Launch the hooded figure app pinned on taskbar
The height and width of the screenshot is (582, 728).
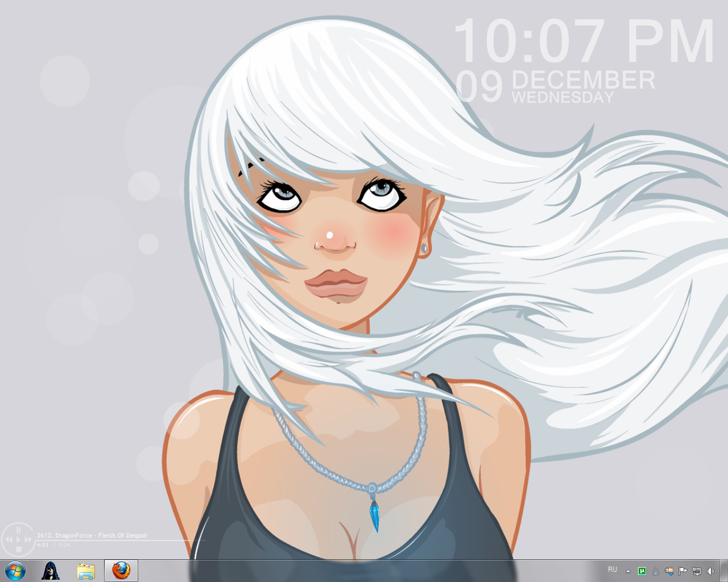(x=51, y=571)
